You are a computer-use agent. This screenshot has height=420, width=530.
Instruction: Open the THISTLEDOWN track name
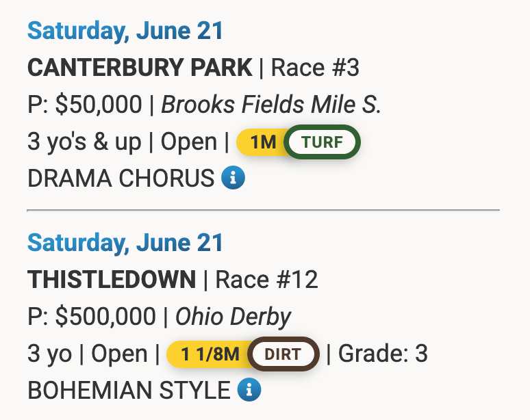112,280
